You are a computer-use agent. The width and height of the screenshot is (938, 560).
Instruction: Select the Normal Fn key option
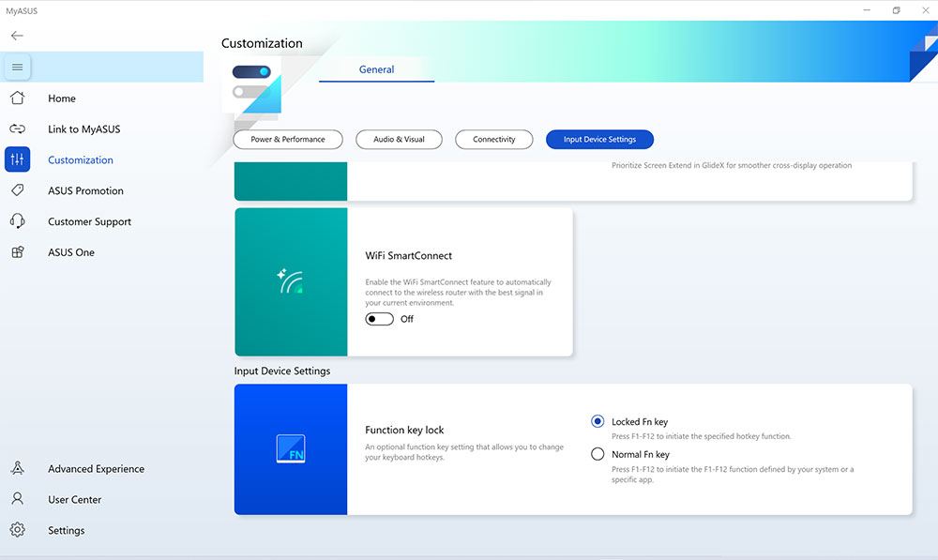pyautogui.click(x=598, y=454)
